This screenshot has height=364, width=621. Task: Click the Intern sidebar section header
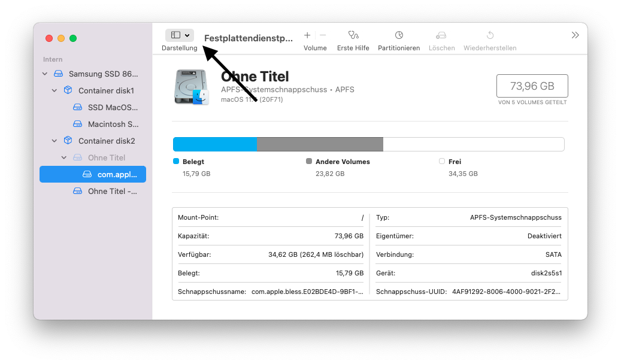point(53,59)
